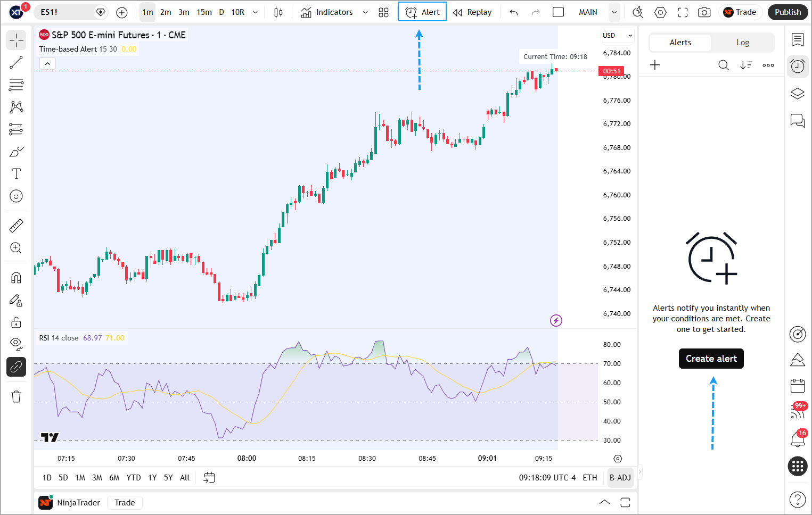Click the Create alert button

(711, 359)
